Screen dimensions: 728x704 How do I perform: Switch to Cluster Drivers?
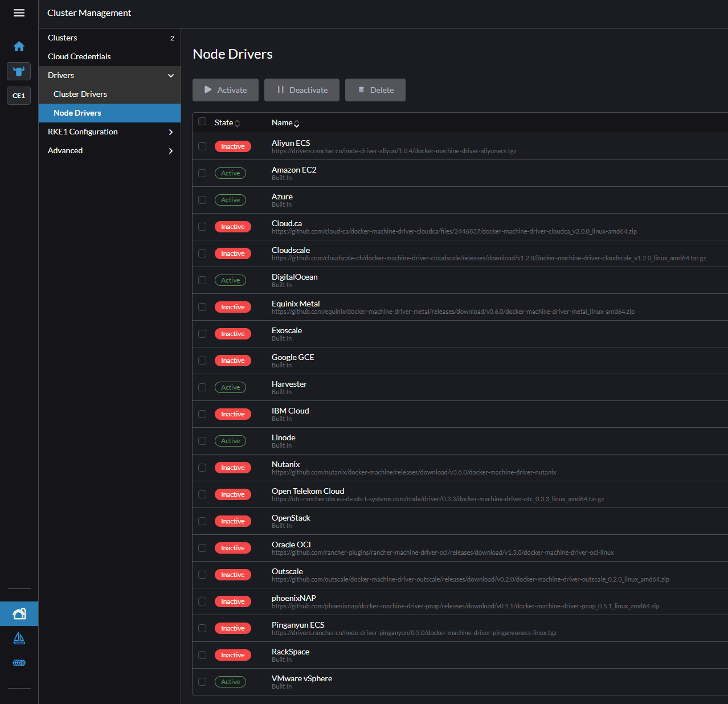[80, 93]
